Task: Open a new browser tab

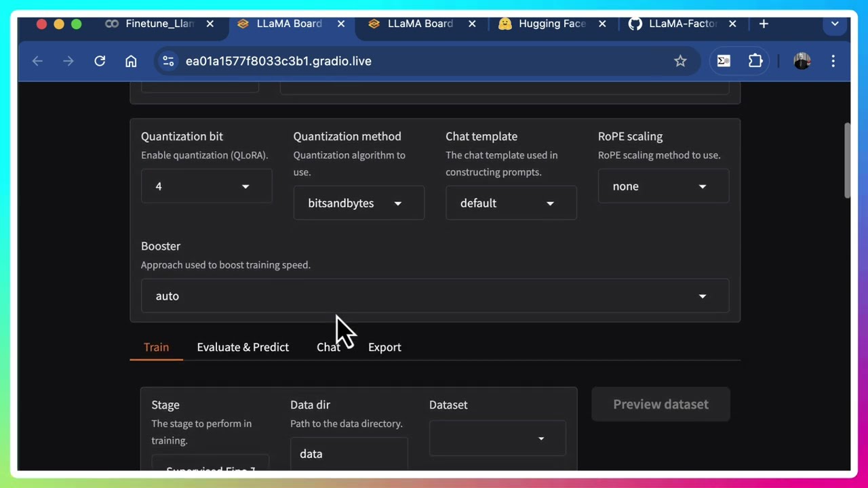Action: coord(764,24)
